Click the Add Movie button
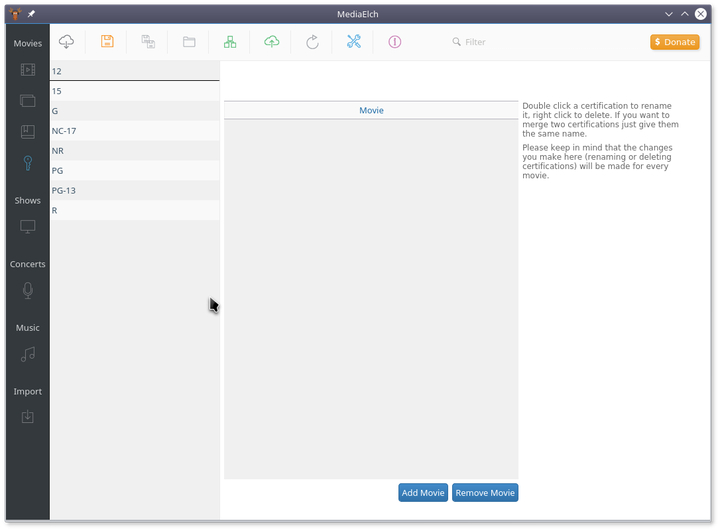 [423, 492]
